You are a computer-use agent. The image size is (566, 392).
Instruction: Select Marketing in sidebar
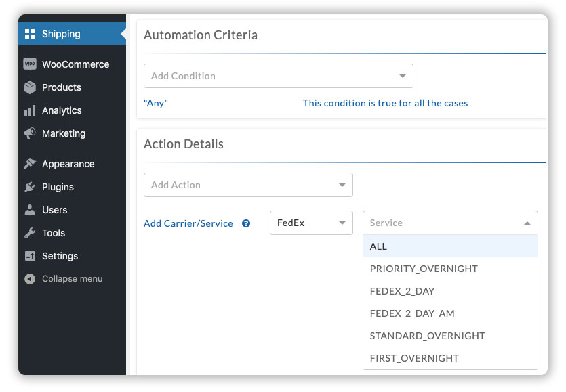pos(73,133)
